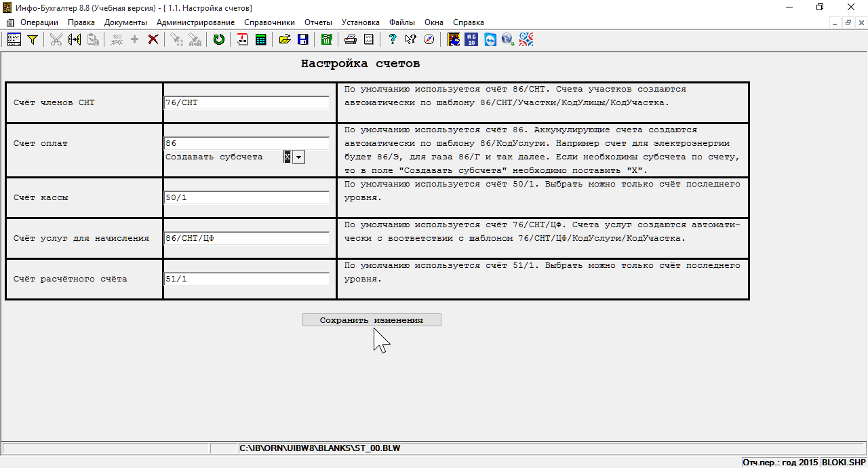Click the Счет оплат field containing 86
This screenshot has width=868, height=468.
247,144
